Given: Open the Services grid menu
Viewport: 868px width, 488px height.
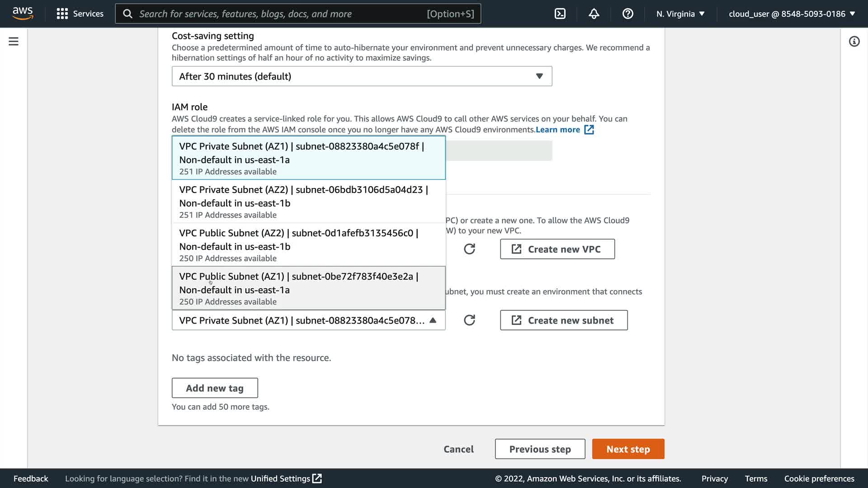Looking at the screenshot, I should pos(80,14).
